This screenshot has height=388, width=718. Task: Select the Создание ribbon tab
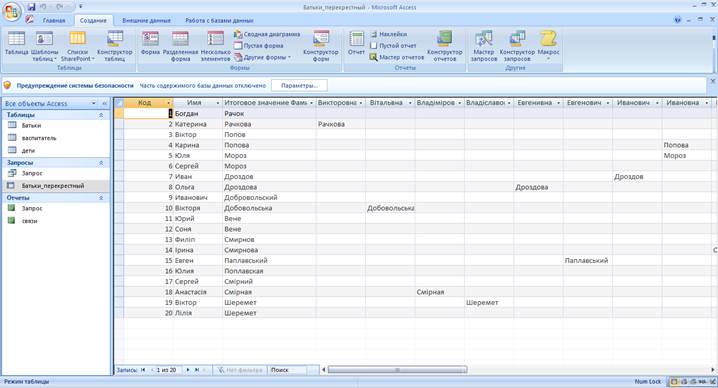point(93,21)
